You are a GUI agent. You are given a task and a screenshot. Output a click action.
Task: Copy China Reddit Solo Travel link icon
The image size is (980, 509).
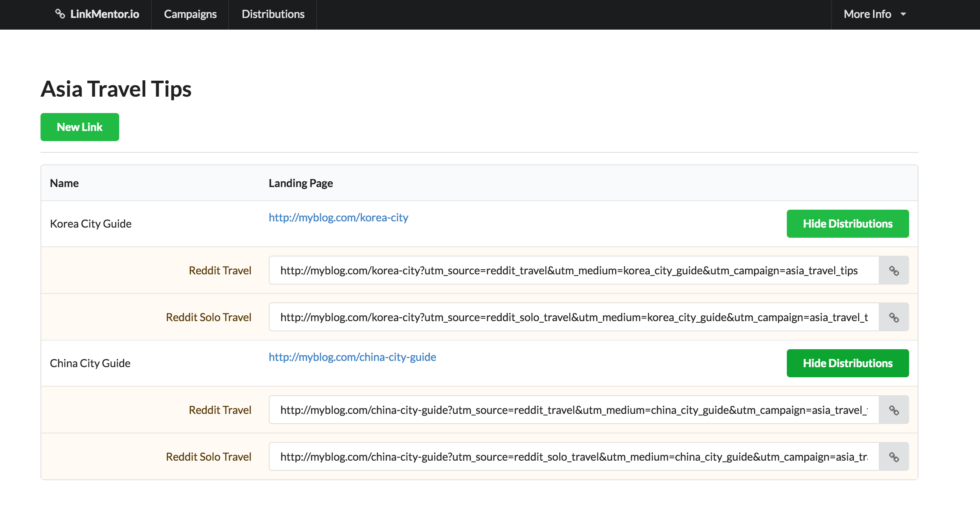pyautogui.click(x=894, y=457)
